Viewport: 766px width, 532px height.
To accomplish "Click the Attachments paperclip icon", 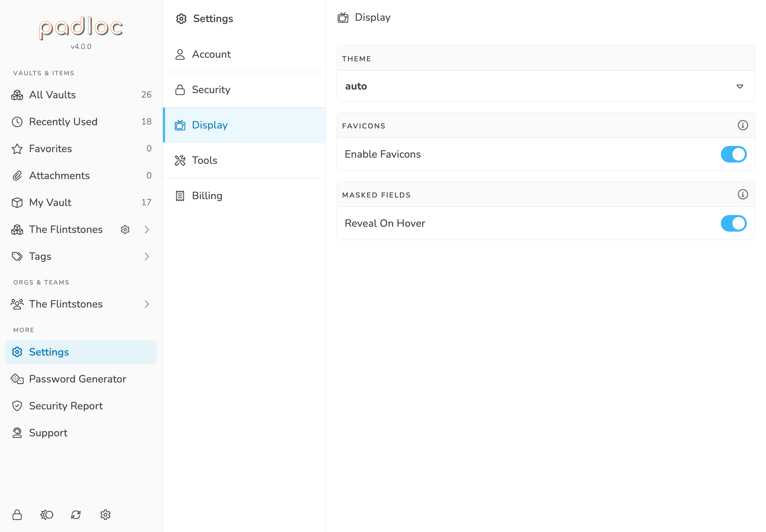I will point(17,176).
